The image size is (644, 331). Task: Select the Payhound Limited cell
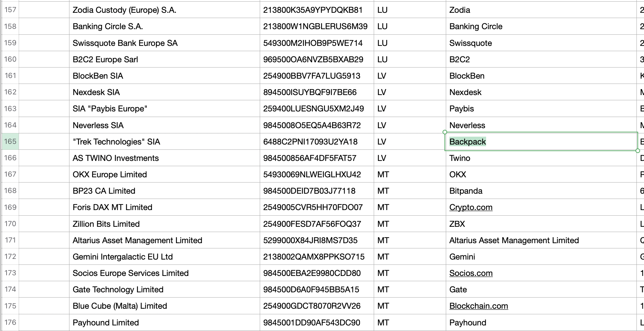click(x=164, y=322)
